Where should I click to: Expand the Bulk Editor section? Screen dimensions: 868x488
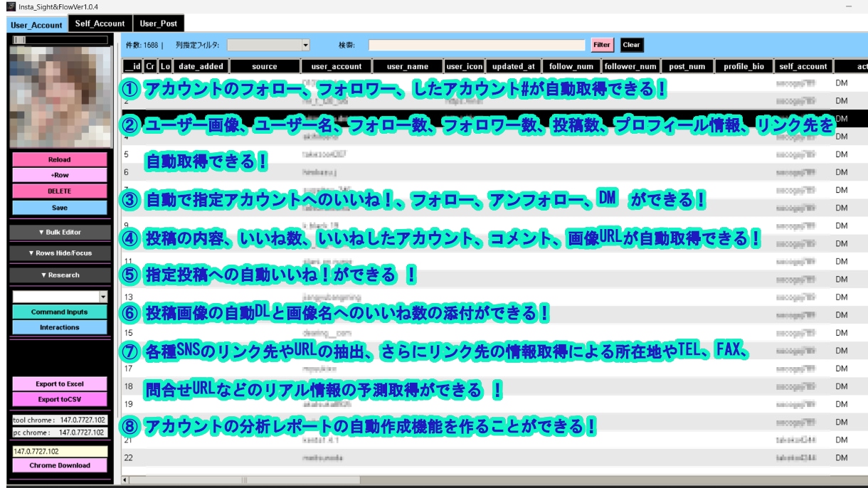(60, 233)
